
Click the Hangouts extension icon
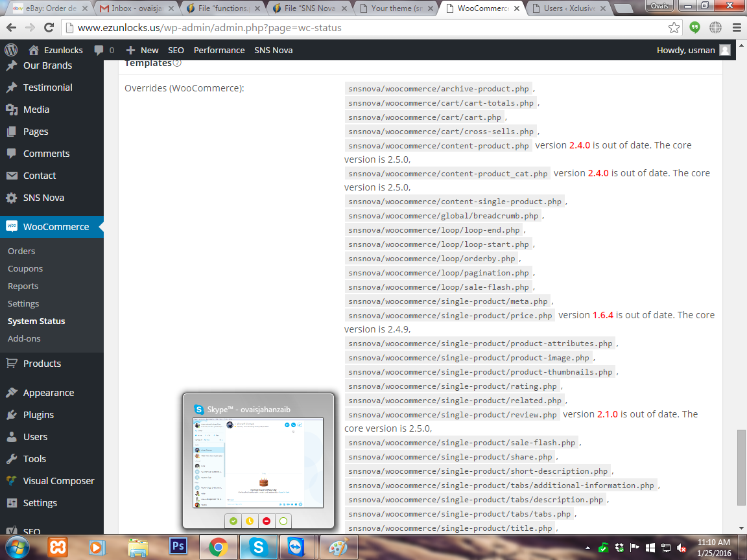694,28
